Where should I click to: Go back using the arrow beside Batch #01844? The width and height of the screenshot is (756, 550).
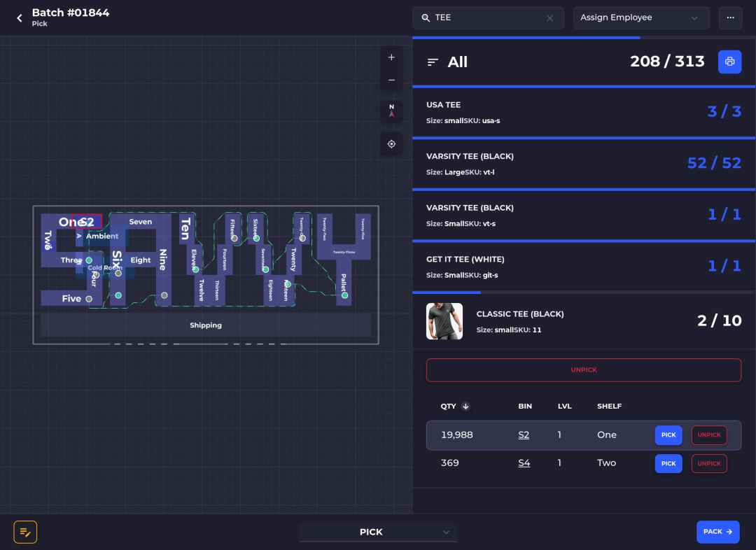[x=20, y=17]
